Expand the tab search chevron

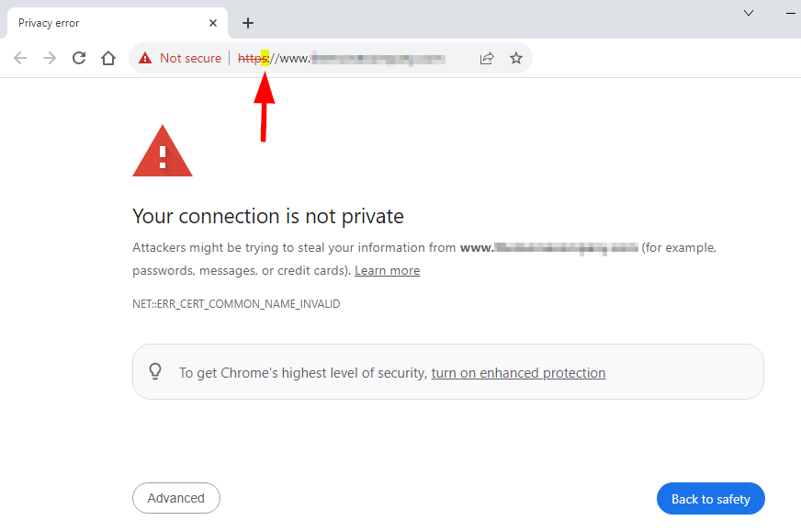[749, 13]
